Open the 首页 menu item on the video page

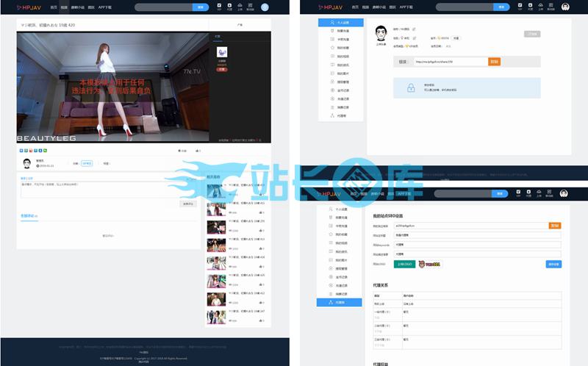(54, 7)
